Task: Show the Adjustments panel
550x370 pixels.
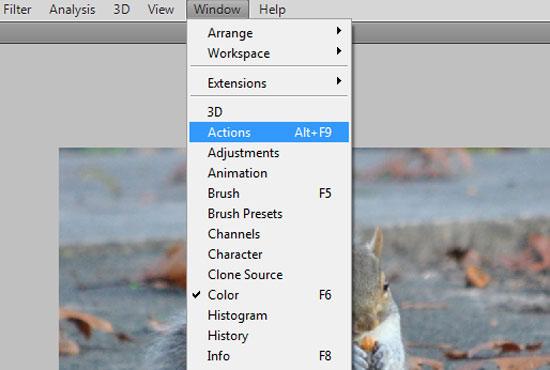Action: click(x=269, y=153)
